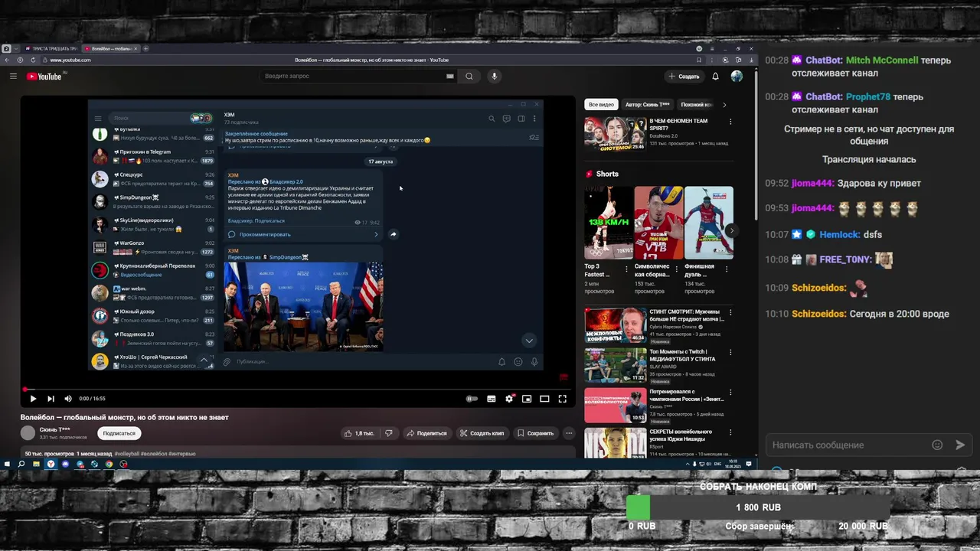Open the YouTube hamburger guide menu
980x551 pixels.
click(13, 77)
